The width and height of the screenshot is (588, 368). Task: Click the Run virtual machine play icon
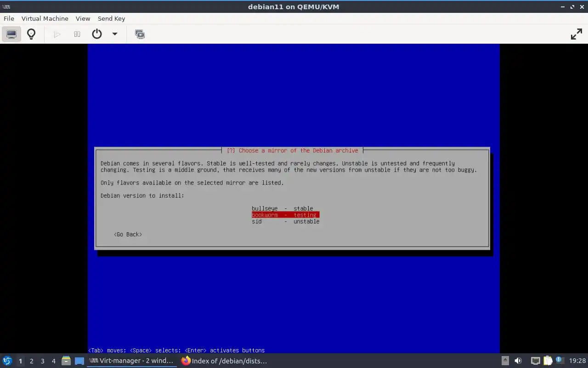click(57, 34)
